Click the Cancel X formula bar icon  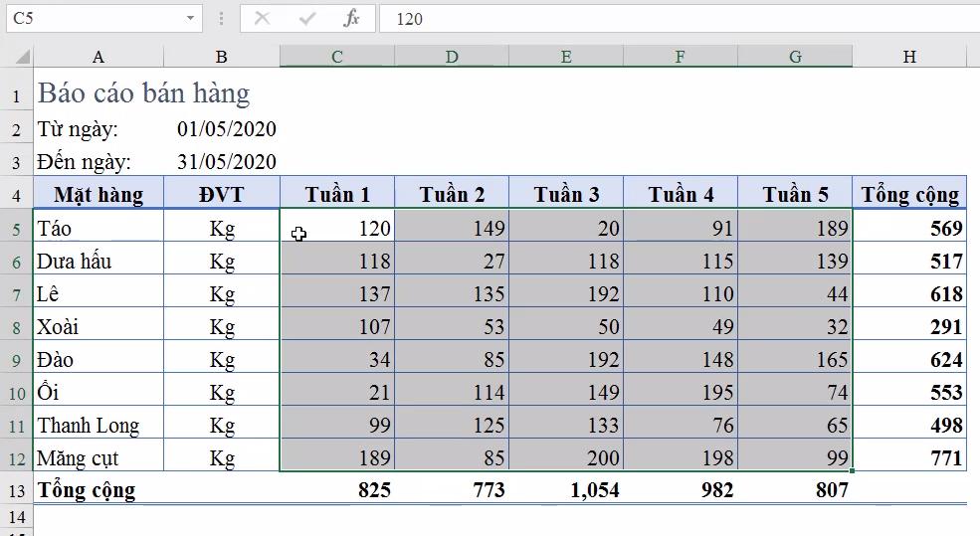click(262, 19)
